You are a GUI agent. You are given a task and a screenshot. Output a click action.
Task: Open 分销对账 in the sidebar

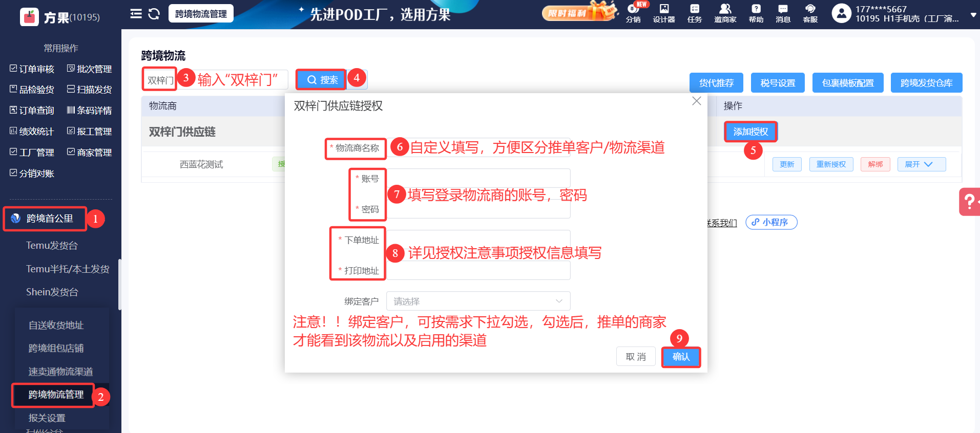pos(32,174)
